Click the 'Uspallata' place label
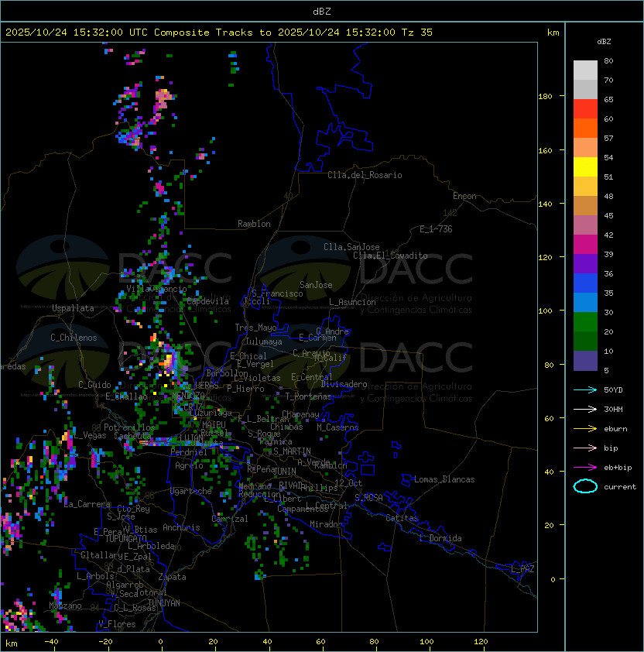644x652 pixels. pos(73,308)
